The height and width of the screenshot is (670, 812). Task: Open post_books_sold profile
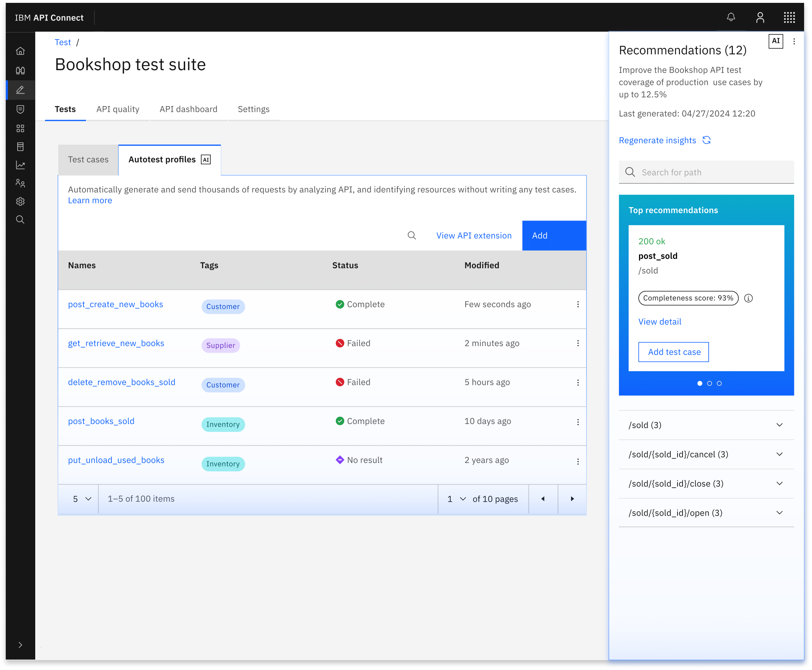[101, 421]
